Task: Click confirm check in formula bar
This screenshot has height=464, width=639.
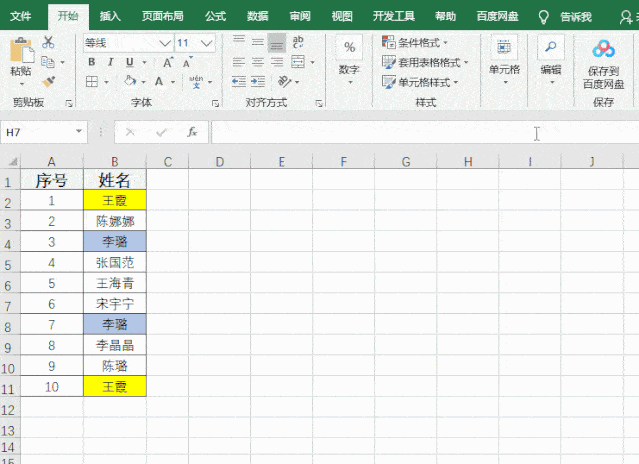Action: [x=161, y=132]
